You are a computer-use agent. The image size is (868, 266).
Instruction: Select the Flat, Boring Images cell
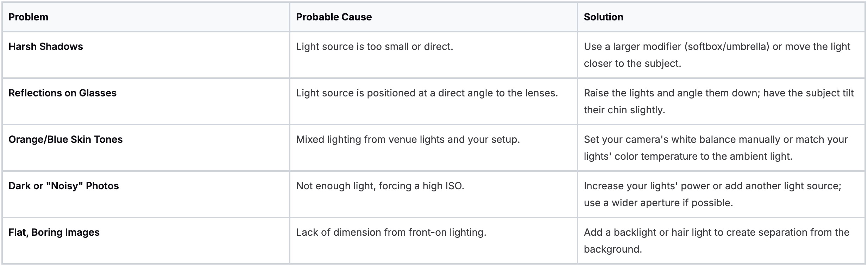[54, 232]
